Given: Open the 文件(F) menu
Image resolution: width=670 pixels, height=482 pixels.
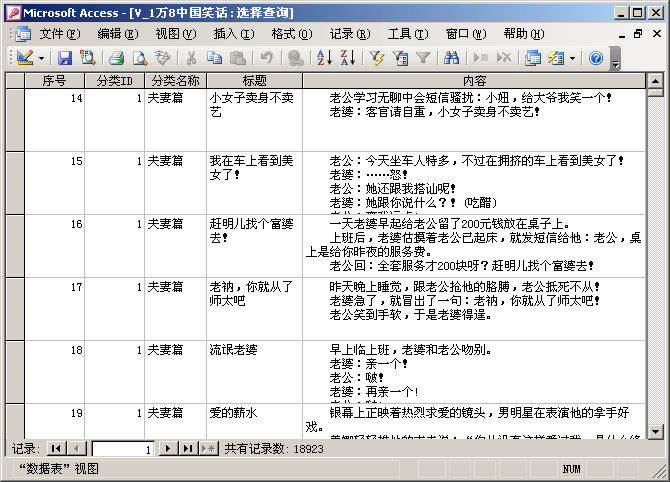Looking at the screenshot, I should [60, 34].
